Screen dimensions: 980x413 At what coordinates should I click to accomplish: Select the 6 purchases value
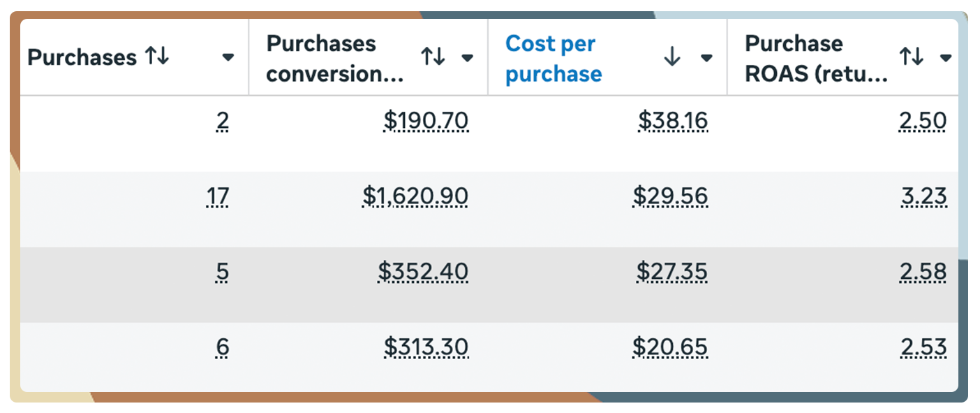[x=222, y=347]
